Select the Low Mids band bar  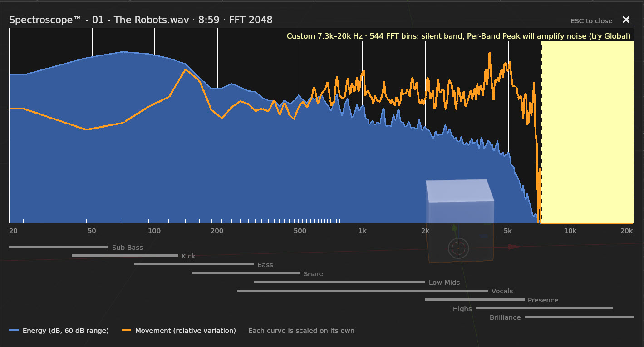pos(339,282)
